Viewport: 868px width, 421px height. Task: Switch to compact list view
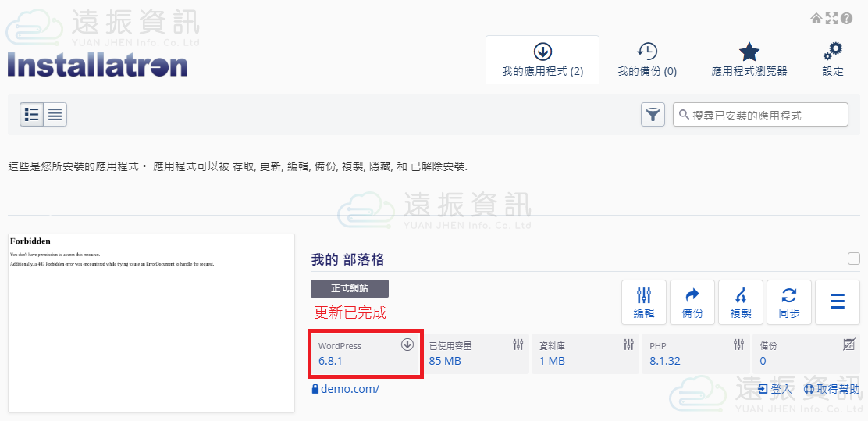click(x=55, y=115)
